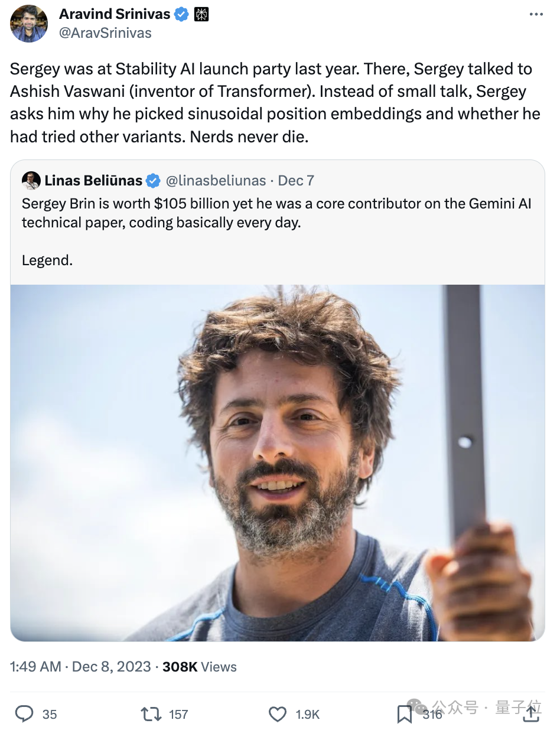Click the square affiliation badge next to Aravind's name
Image resolution: width=560 pixels, height=730 pixels.
[201, 14]
